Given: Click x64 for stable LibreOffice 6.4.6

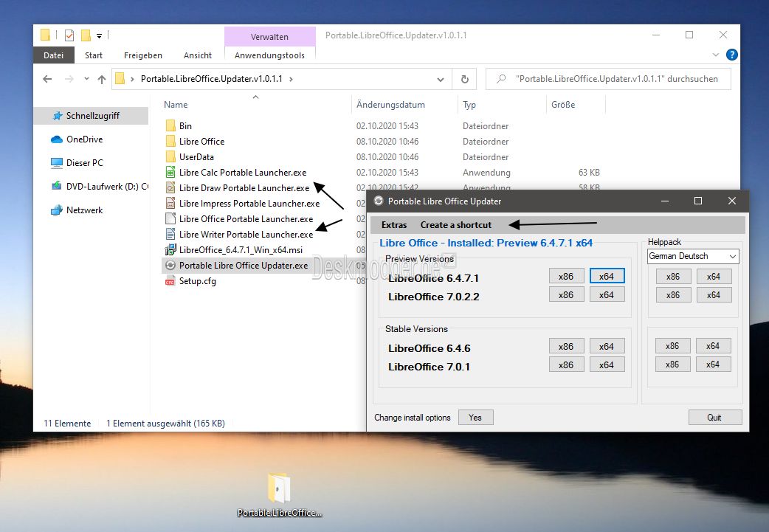Looking at the screenshot, I should click(x=607, y=347).
